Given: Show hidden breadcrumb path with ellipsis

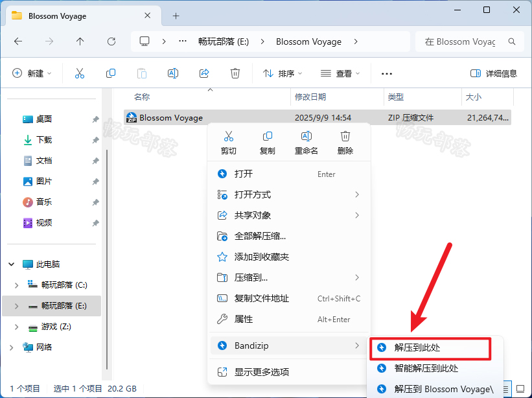Looking at the screenshot, I should (x=183, y=41).
